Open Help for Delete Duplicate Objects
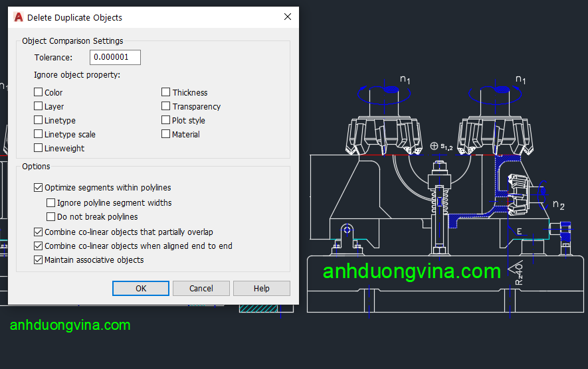588x369 pixels. pos(261,289)
